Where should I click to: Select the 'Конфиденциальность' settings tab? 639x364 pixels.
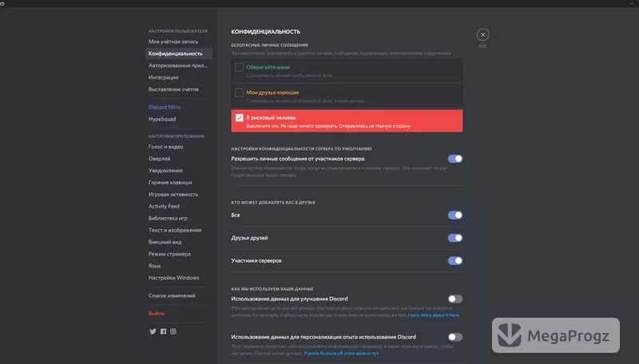[178, 53]
